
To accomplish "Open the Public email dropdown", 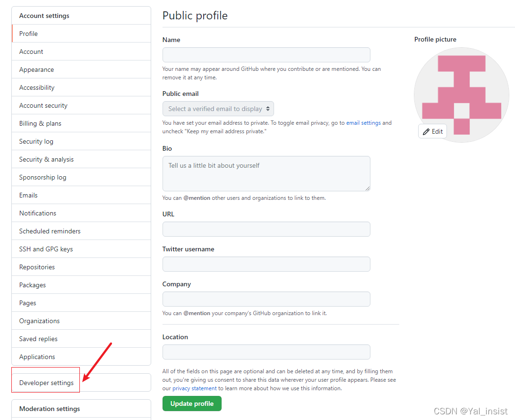I will coord(218,109).
